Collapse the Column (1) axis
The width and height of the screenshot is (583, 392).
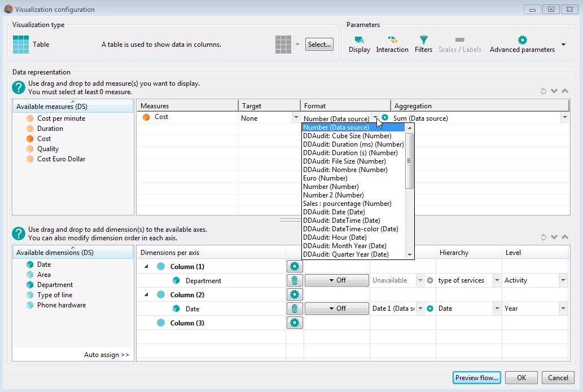pyautogui.click(x=147, y=266)
